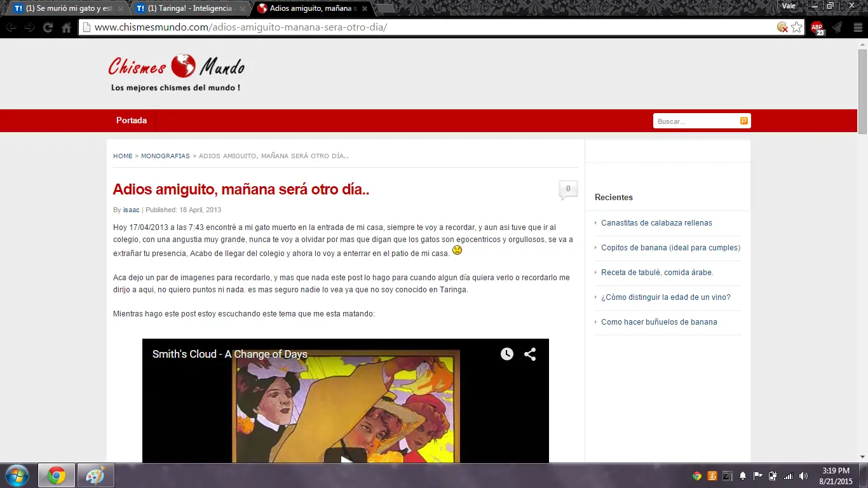Click inside the Buscar search field
The width and height of the screenshot is (868, 488).
[x=696, y=121]
